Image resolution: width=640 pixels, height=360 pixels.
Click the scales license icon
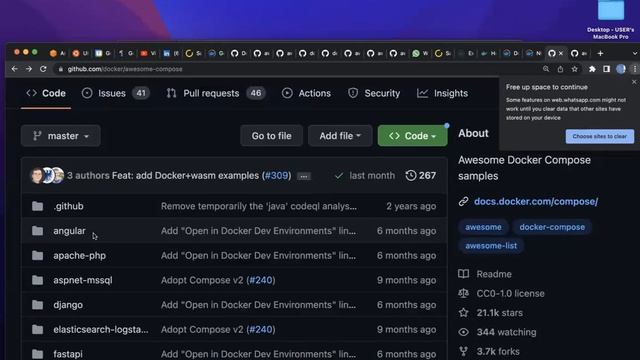(463, 293)
